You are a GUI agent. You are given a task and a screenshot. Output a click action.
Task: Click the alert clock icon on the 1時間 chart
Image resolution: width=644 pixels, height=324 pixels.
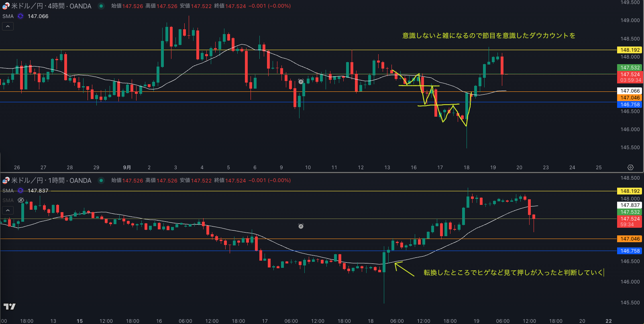point(301,226)
